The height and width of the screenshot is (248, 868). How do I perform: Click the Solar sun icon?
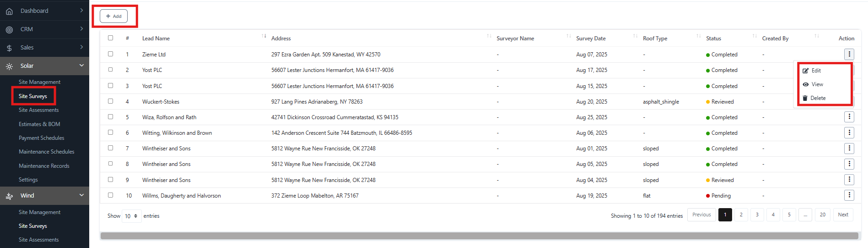point(9,66)
